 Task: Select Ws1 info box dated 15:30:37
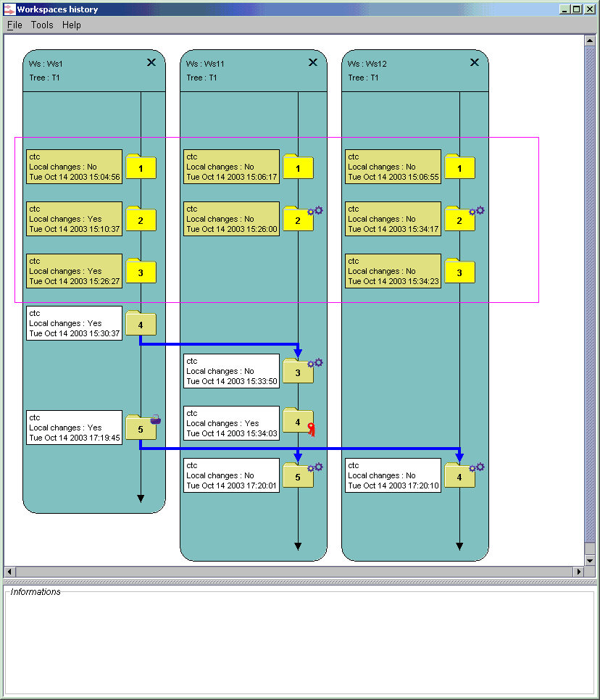pyautogui.click(x=74, y=323)
